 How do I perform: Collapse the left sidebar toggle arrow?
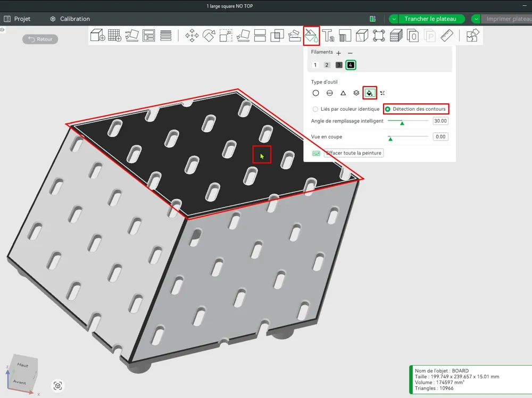point(2,30)
